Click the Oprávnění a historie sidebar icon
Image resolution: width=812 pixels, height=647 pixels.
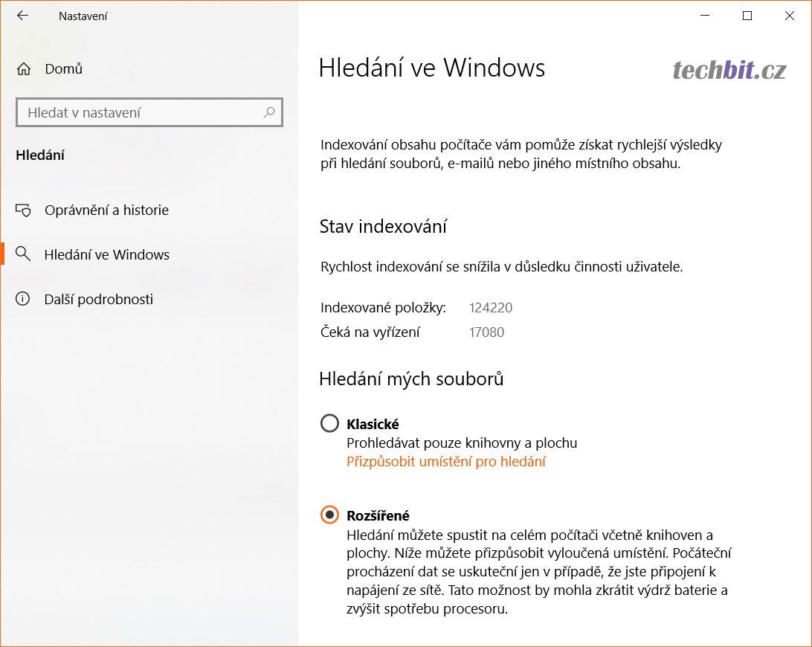pyautogui.click(x=24, y=210)
